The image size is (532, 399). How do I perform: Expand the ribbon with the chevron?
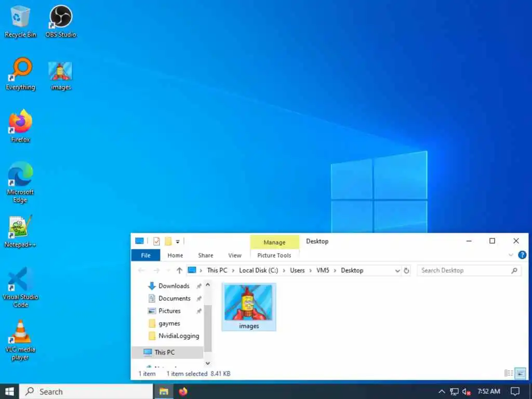(x=511, y=255)
